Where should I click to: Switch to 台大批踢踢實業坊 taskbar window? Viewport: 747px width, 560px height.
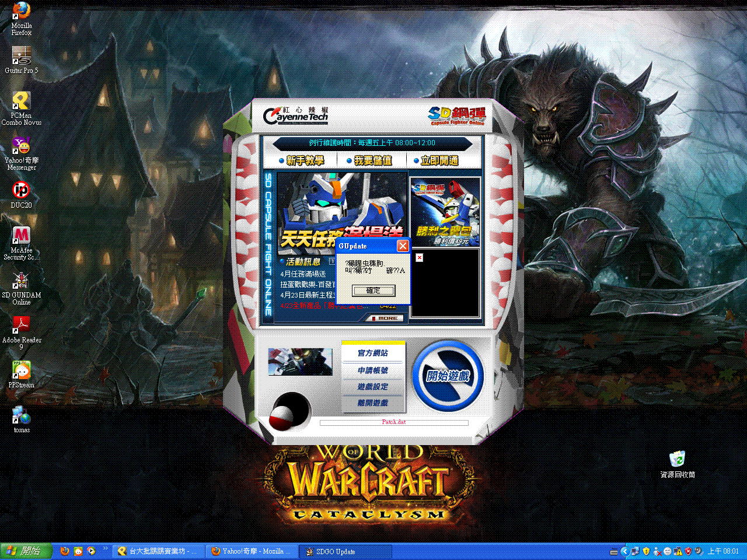[158, 551]
